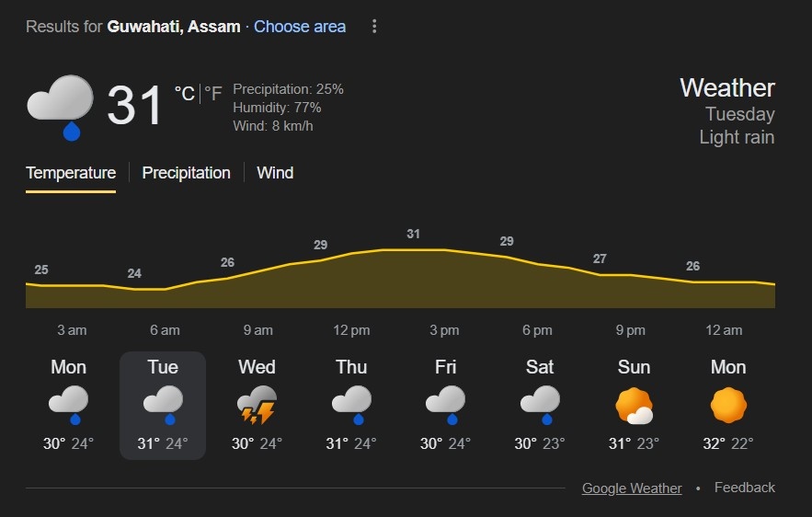The height and width of the screenshot is (517, 812).
Task: Click the 3 pm point on temperature graph
Action: (444, 249)
